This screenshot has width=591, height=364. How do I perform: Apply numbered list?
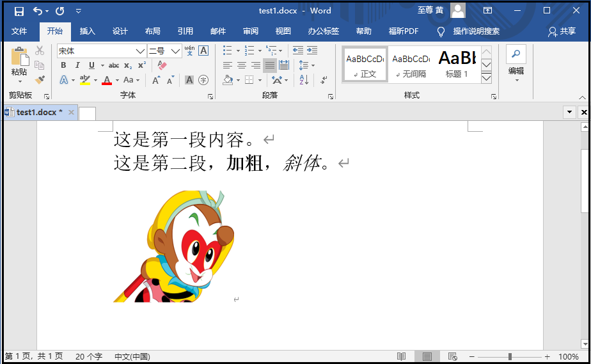tap(249, 50)
